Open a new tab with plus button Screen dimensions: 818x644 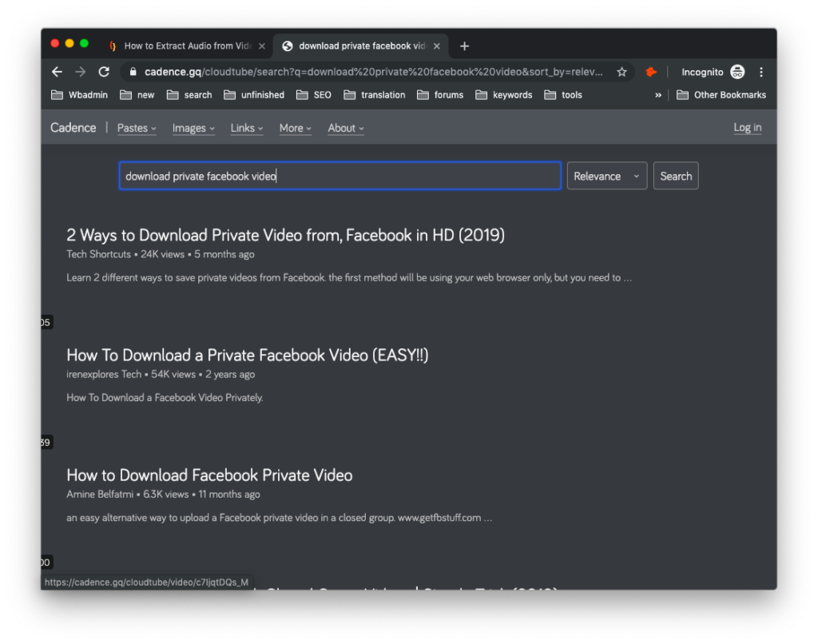pyautogui.click(x=464, y=46)
